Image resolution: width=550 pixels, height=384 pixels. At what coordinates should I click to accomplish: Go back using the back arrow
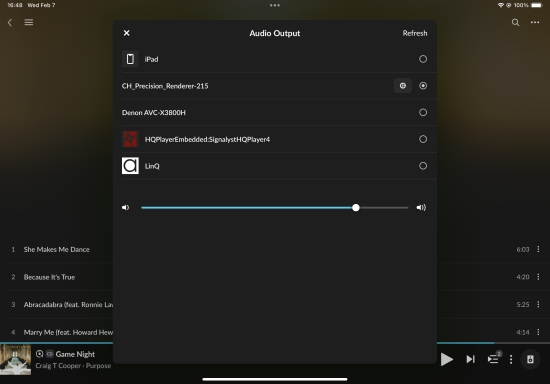pyautogui.click(x=10, y=22)
